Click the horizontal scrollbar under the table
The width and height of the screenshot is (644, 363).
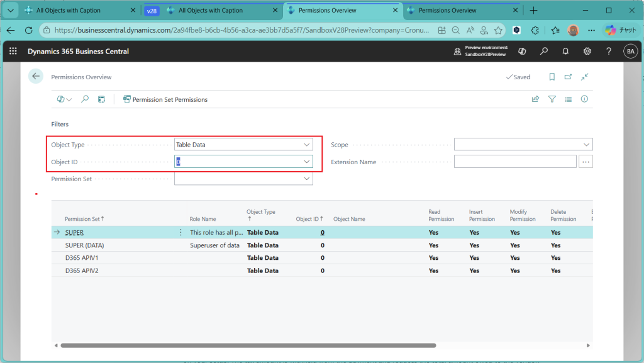(x=248, y=345)
